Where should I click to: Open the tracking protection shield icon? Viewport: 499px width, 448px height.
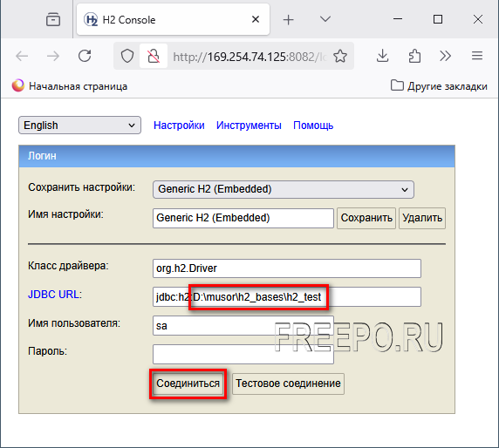[x=127, y=57]
